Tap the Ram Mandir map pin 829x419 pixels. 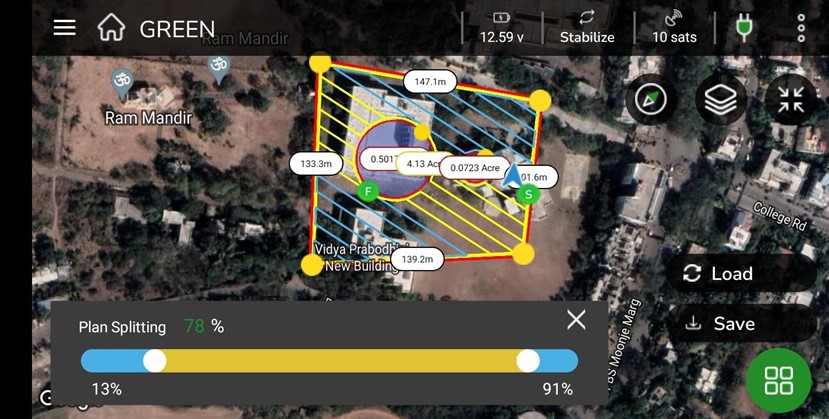(x=122, y=84)
